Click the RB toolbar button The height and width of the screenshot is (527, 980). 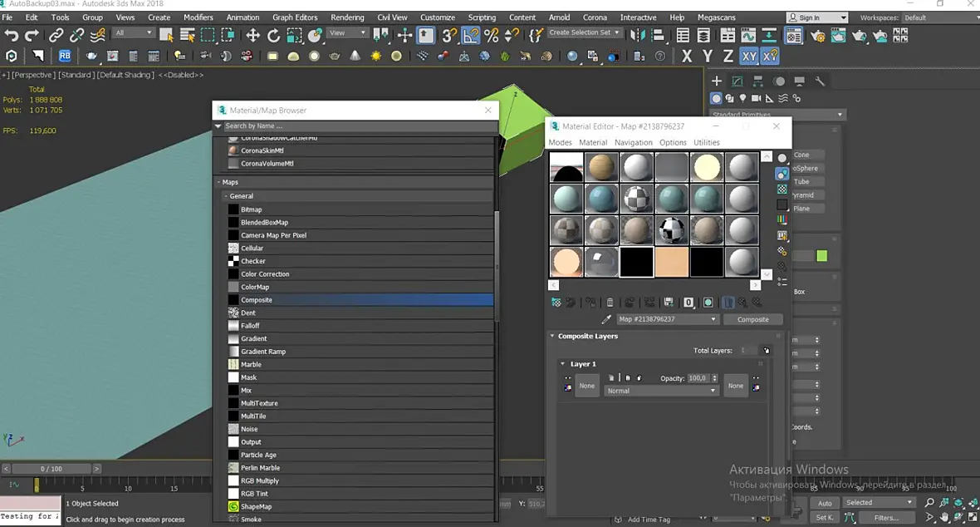65,56
